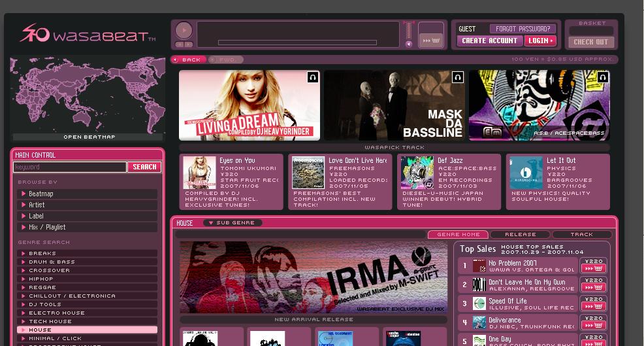
Task: Click the Forgot Password link
Action: click(x=523, y=29)
